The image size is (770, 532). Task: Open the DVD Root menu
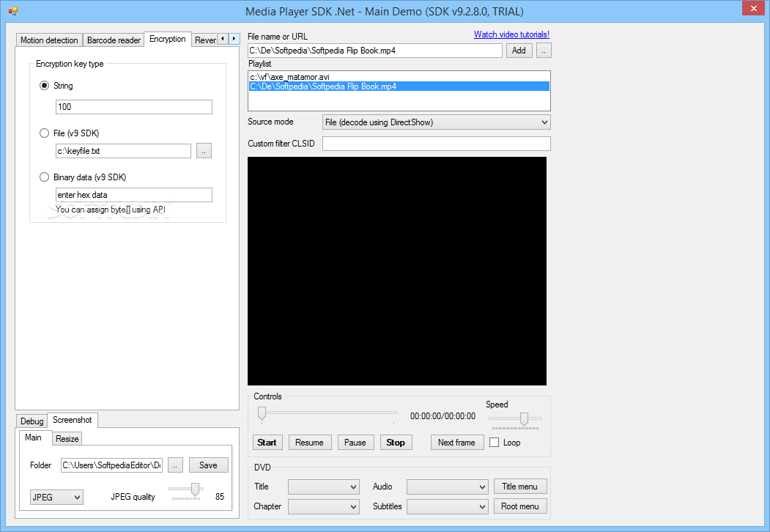tap(520, 506)
